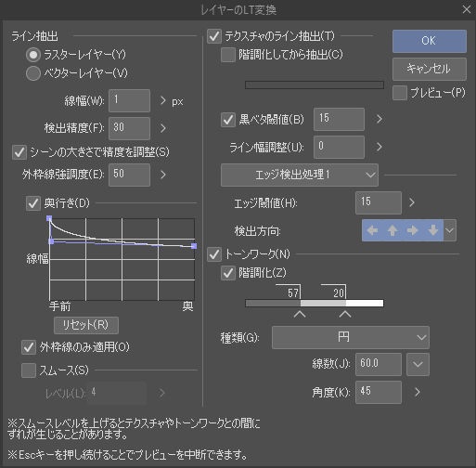
Task: Toggle right arrow detection direction
Action: tap(413, 230)
